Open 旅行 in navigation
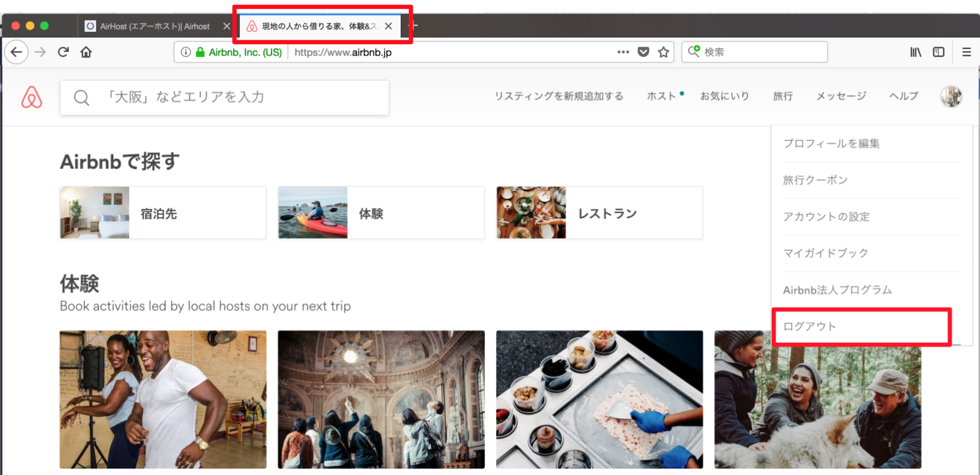The width and height of the screenshot is (980, 475). (x=783, y=96)
